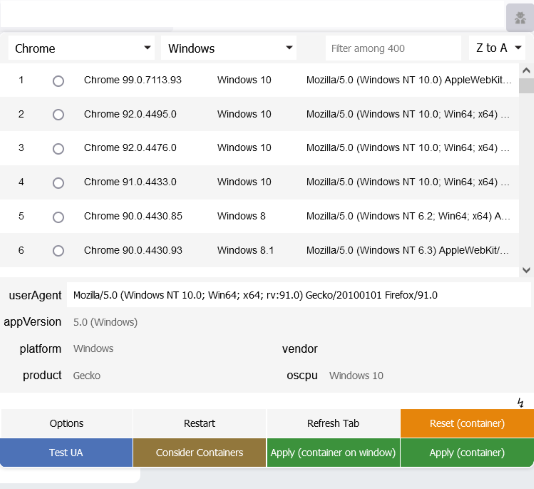The width and height of the screenshot is (534, 489).
Task: Click the Chrome 99.0.7113.93 text
Action: pyautogui.click(x=133, y=80)
